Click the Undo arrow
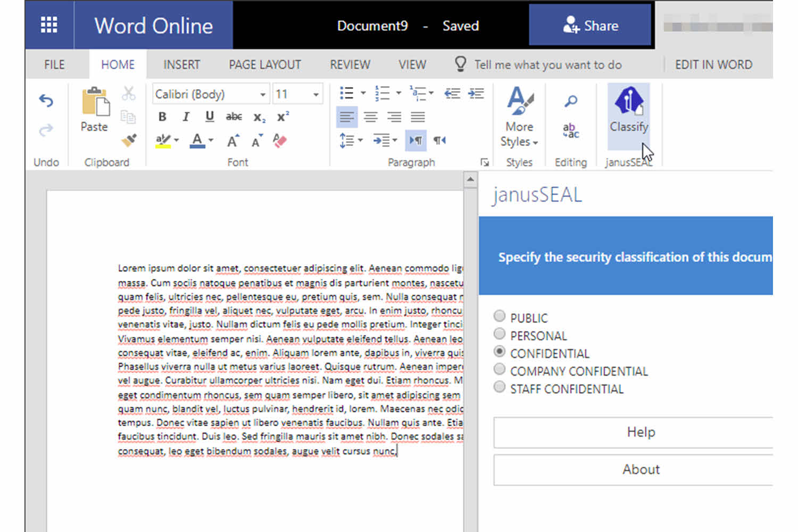798x532 pixels. (46, 100)
